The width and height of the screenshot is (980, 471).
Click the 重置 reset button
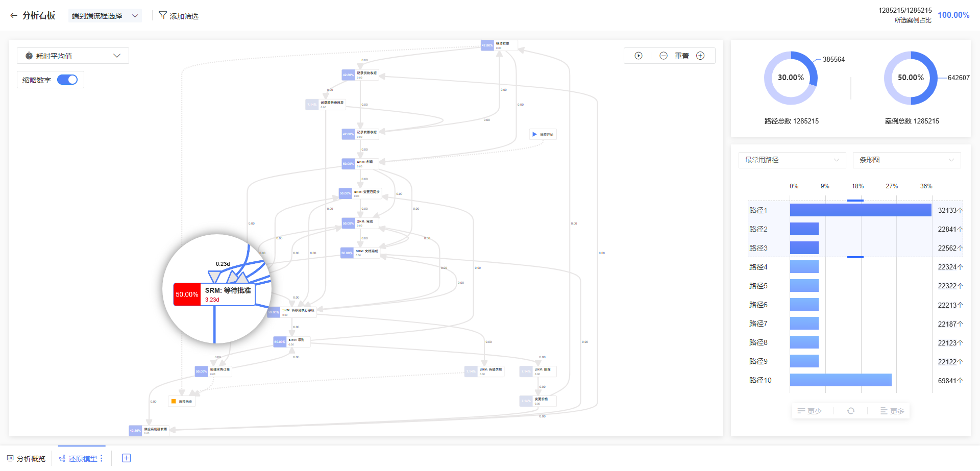(x=682, y=56)
